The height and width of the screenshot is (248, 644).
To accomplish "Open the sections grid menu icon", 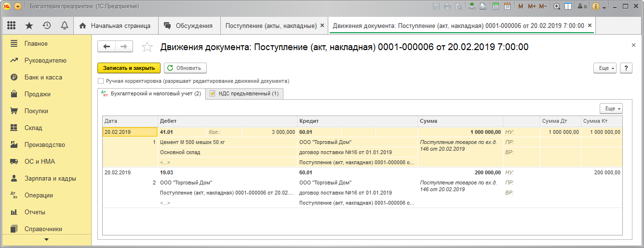I will click(x=12, y=26).
